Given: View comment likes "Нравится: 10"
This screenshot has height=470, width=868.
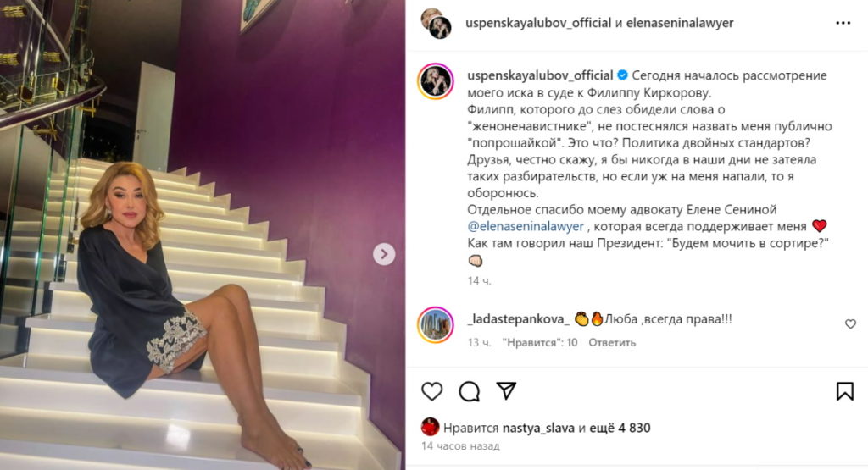Looking at the screenshot, I should tap(540, 343).
